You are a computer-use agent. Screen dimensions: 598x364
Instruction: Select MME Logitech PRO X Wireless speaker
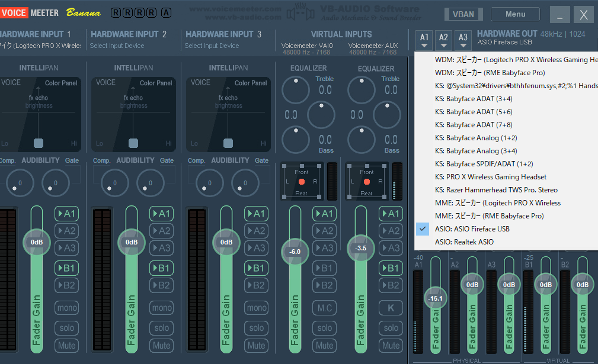tap(506, 203)
